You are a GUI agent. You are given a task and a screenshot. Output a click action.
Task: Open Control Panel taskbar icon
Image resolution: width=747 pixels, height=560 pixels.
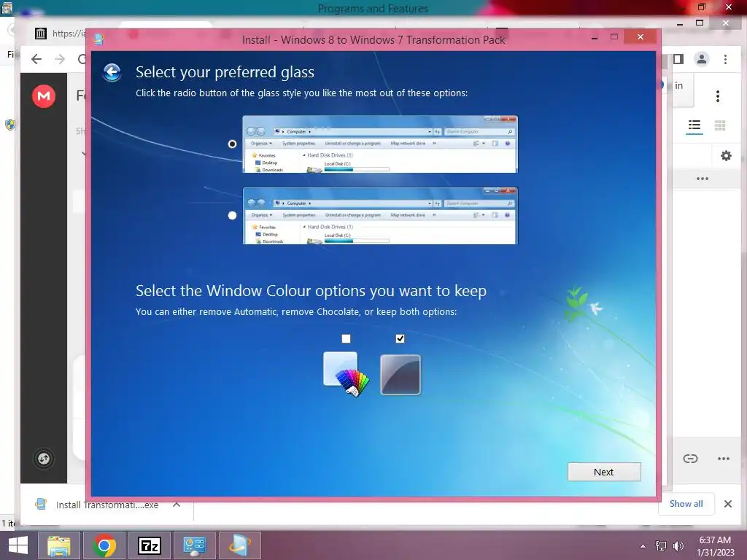click(x=194, y=545)
